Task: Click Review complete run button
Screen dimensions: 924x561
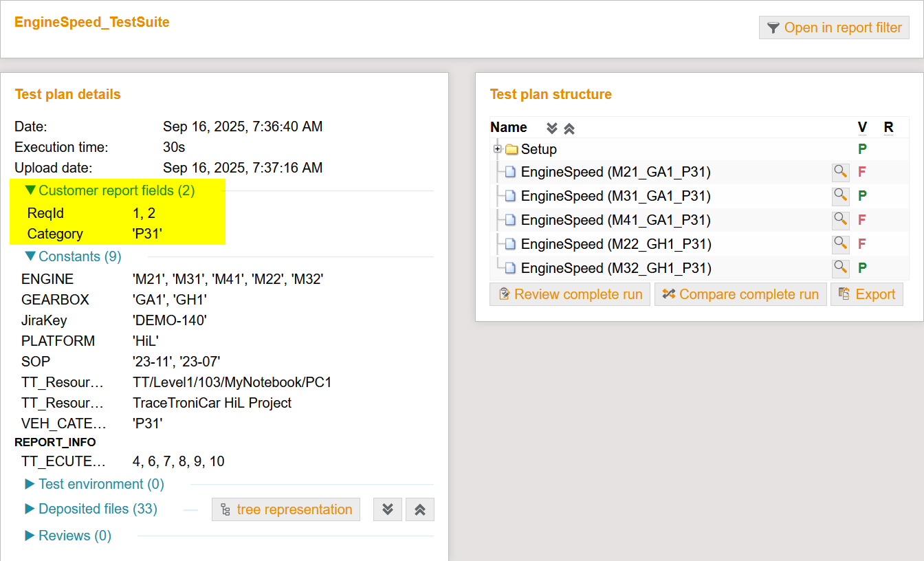Action: click(570, 294)
